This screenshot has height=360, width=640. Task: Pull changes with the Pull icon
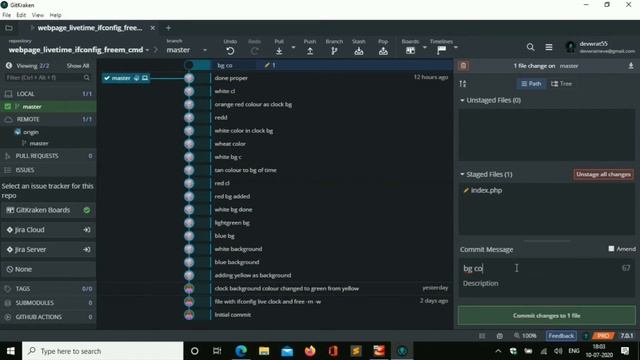(x=279, y=51)
